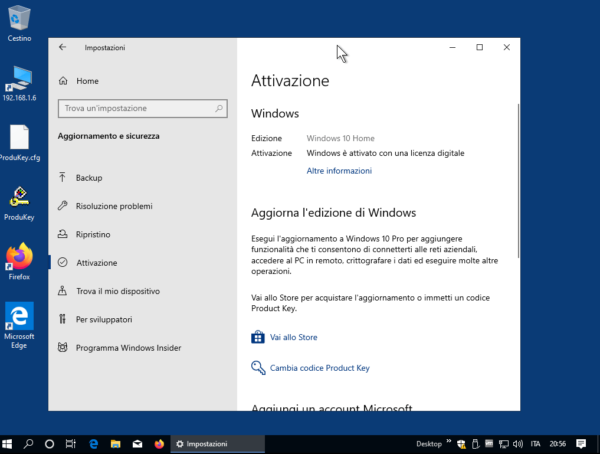Select the Windows 10 Home edition text
This screenshot has width=600, height=454.
[x=341, y=138]
